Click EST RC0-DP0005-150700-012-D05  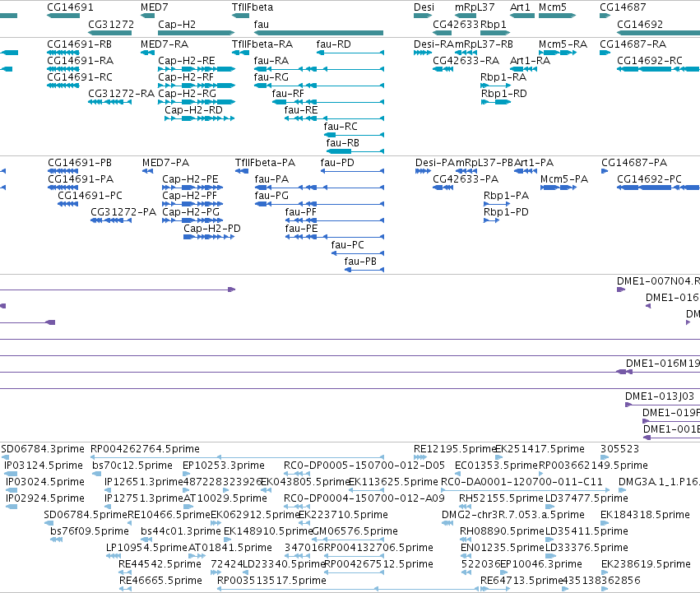pyautogui.click(x=297, y=474)
